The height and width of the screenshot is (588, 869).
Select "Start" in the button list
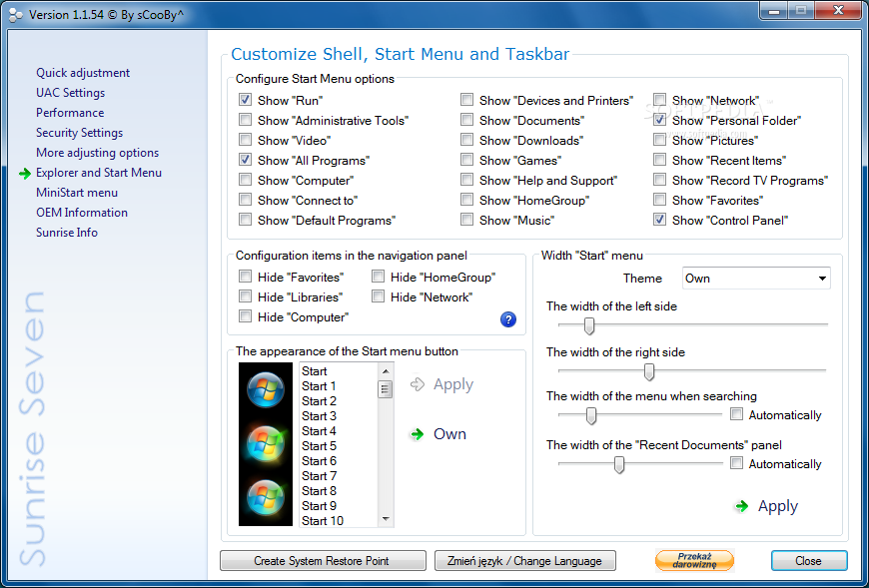coord(315,371)
